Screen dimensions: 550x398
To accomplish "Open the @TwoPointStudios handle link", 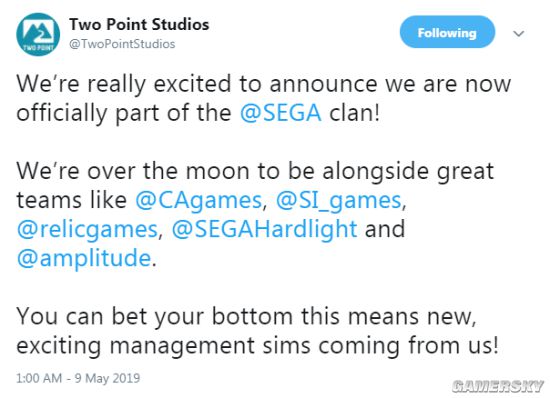I will [x=122, y=44].
